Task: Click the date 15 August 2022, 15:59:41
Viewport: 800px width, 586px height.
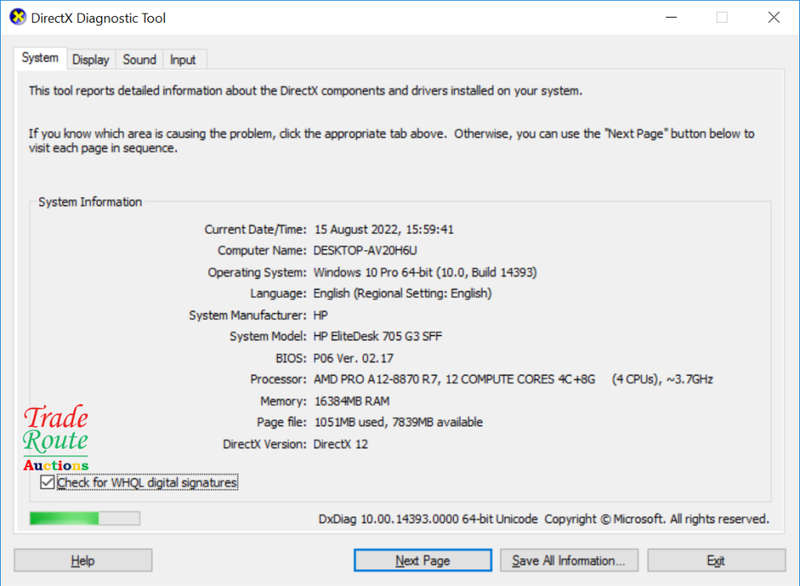Action: pyautogui.click(x=384, y=230)
